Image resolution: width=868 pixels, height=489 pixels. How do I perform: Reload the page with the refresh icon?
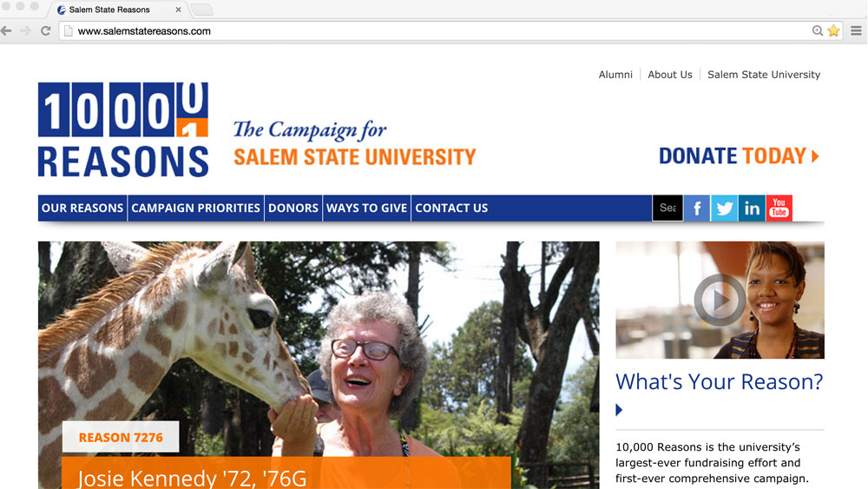[46, 31]
